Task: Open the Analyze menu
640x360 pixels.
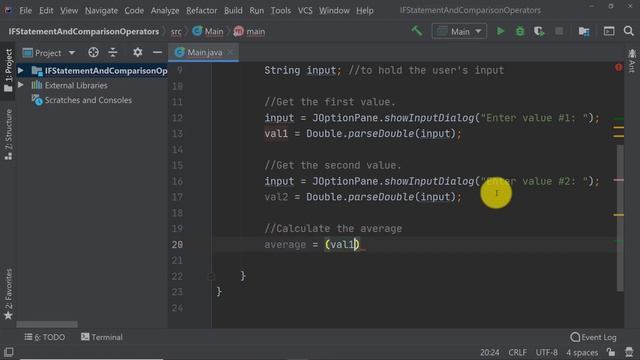Action: click(x=165, y=10)
